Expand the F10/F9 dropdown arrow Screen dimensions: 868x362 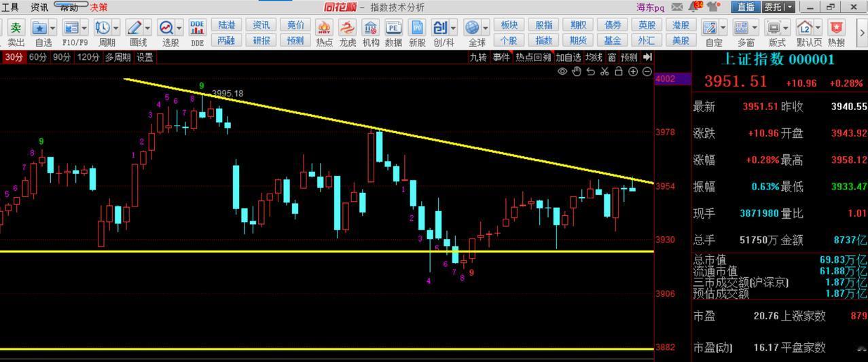84,28
